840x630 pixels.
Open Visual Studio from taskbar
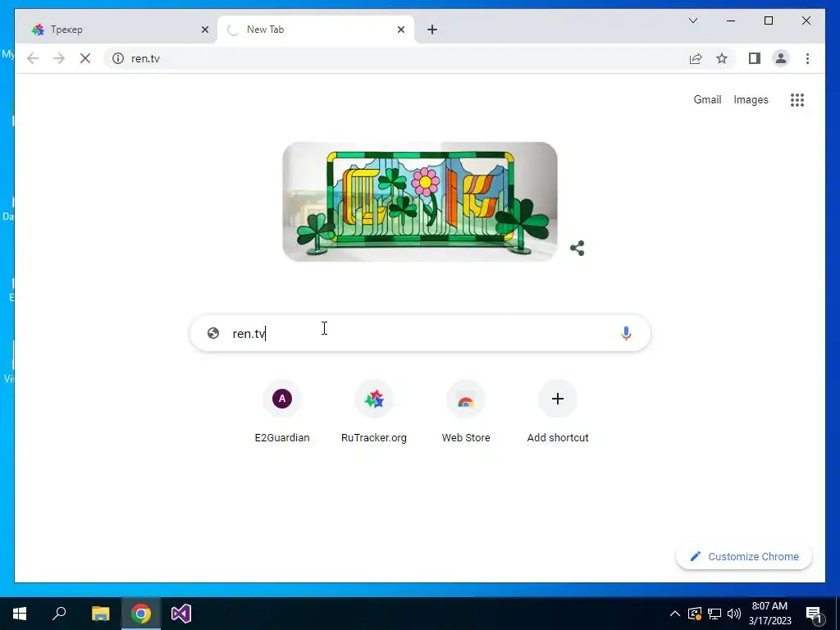point(181,614)
